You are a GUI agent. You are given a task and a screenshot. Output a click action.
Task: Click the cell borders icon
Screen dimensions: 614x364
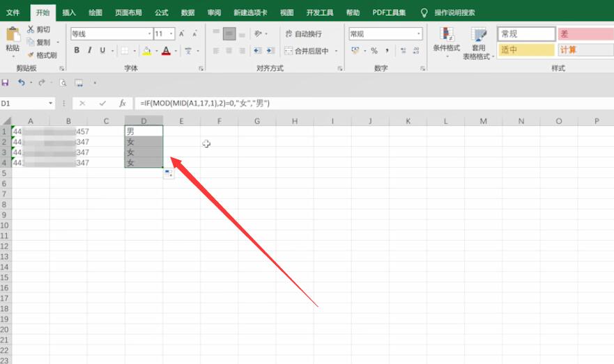pyautogui.click(x=125, y=50)
